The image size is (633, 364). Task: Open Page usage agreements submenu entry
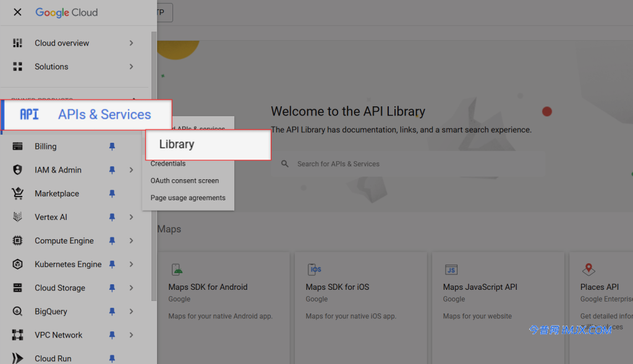click(x=188, y=198)
